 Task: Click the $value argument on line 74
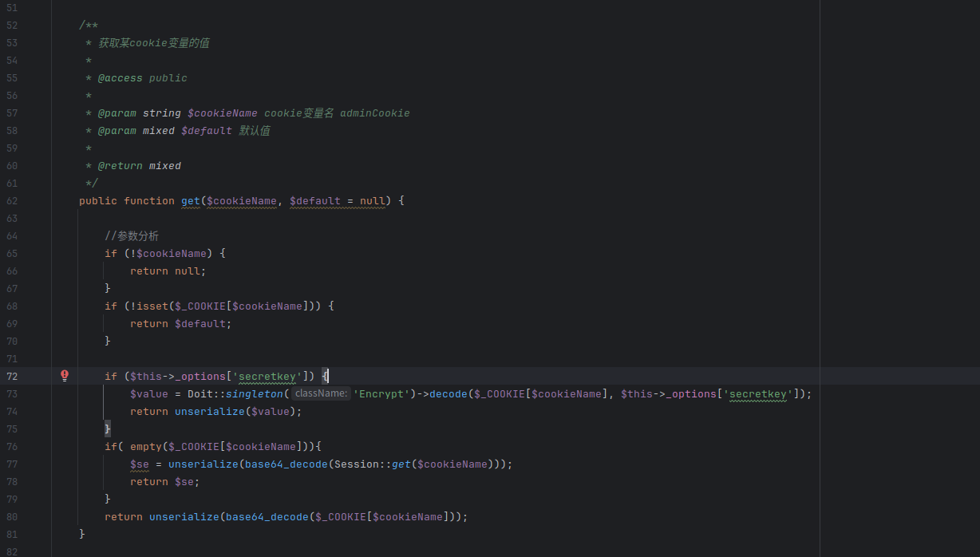[271, 411]
